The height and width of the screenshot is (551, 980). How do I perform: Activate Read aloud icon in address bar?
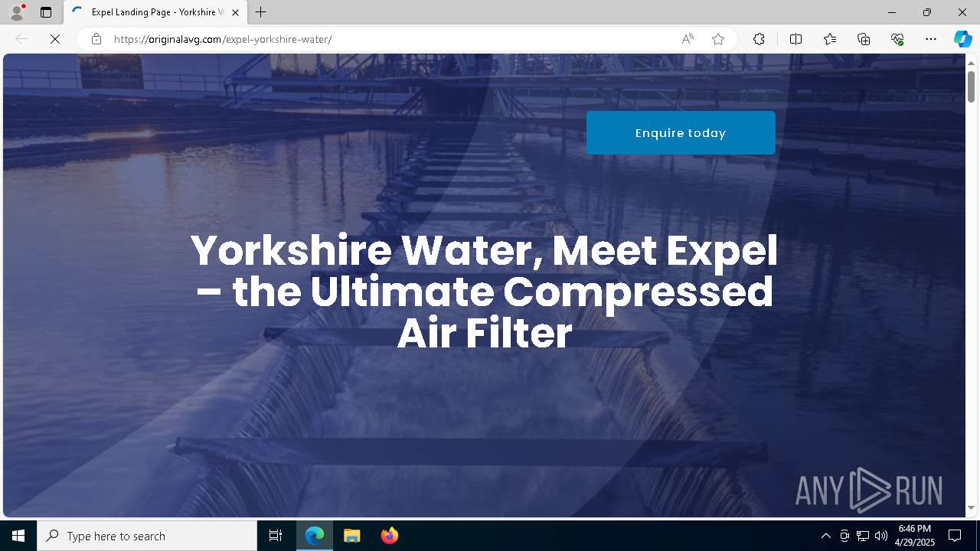[688, 39]
